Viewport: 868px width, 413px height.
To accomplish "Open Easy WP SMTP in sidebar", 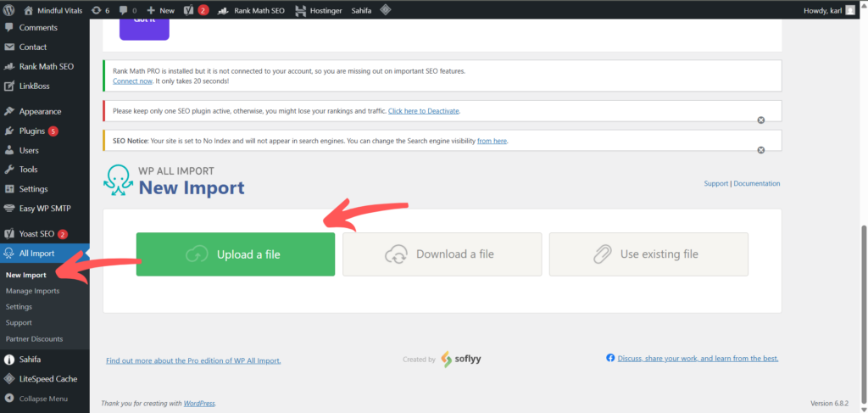I will pyautogui.click(x=45, y=208).
